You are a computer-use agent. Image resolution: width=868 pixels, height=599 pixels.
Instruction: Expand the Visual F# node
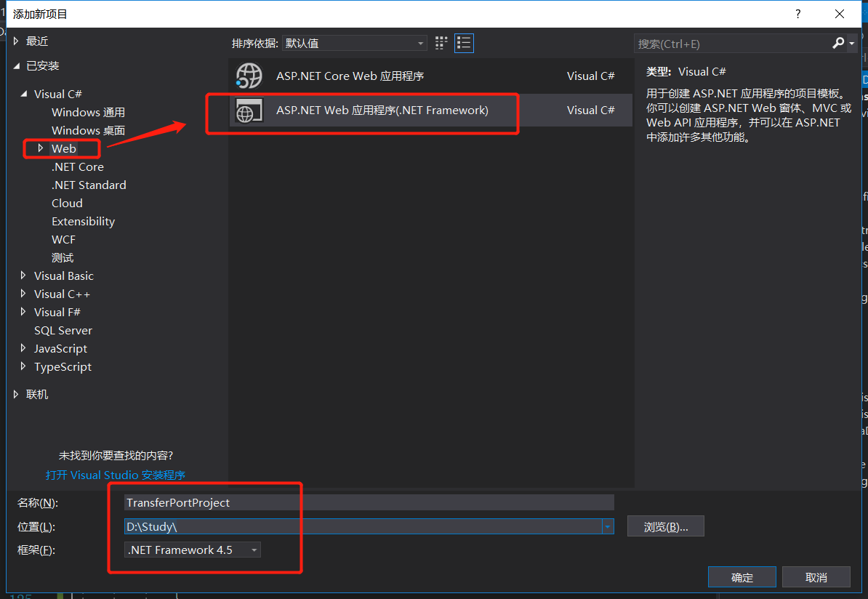[23, 313]
